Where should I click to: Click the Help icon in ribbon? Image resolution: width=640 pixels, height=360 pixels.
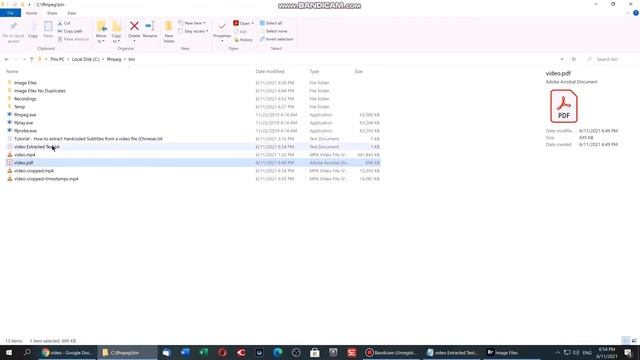pos(636,13)
